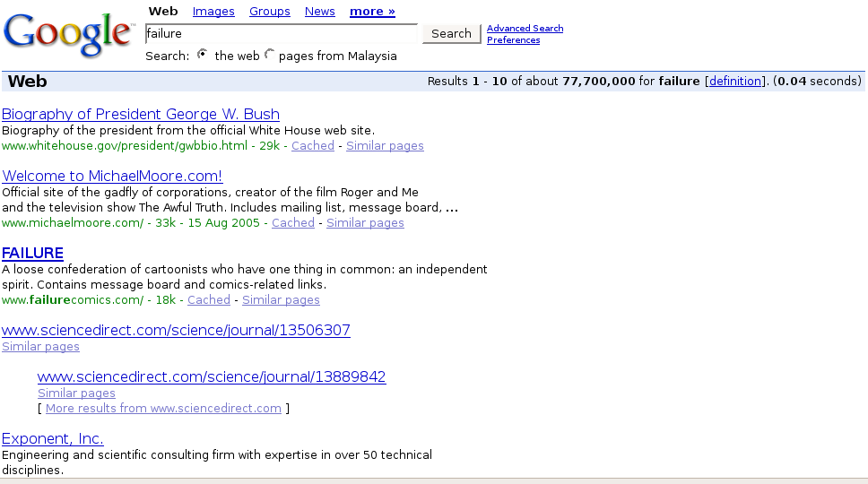Open sciencedirect journal/13506307 result
This screenshot has width=868, height=484.
pos(176,330)
